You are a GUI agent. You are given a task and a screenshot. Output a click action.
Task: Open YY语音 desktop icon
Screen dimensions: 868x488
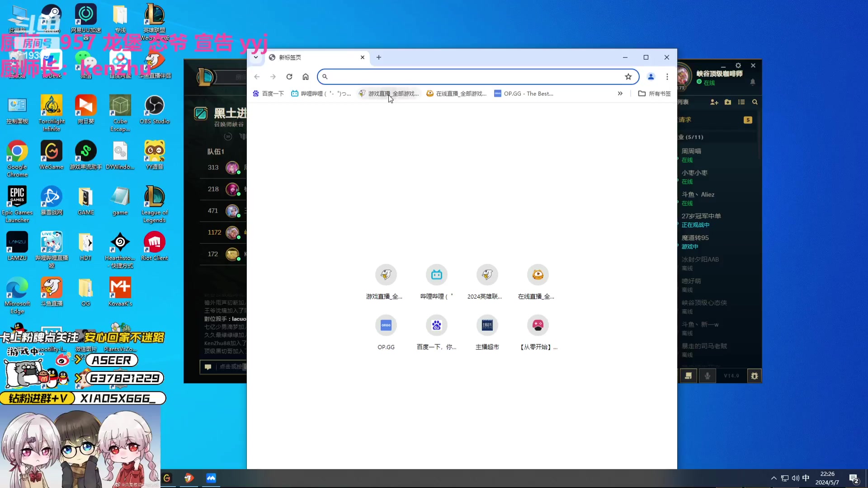pos(155,155)
